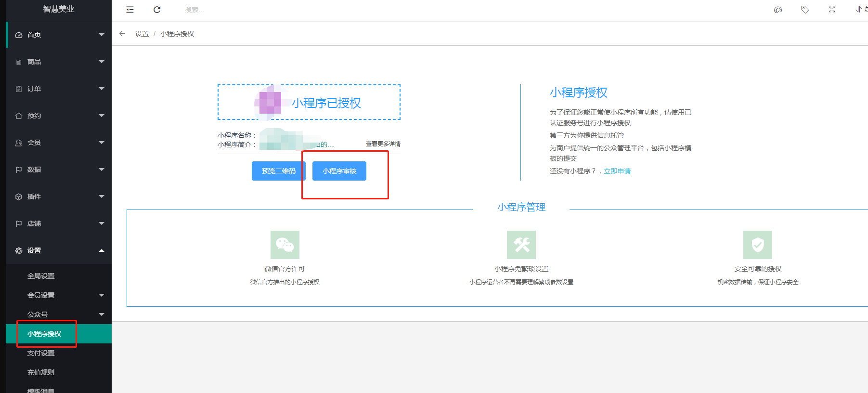The image size is (868, 393).
Task: Collapse the 设置 menu section
Action: tap(59, 250)
